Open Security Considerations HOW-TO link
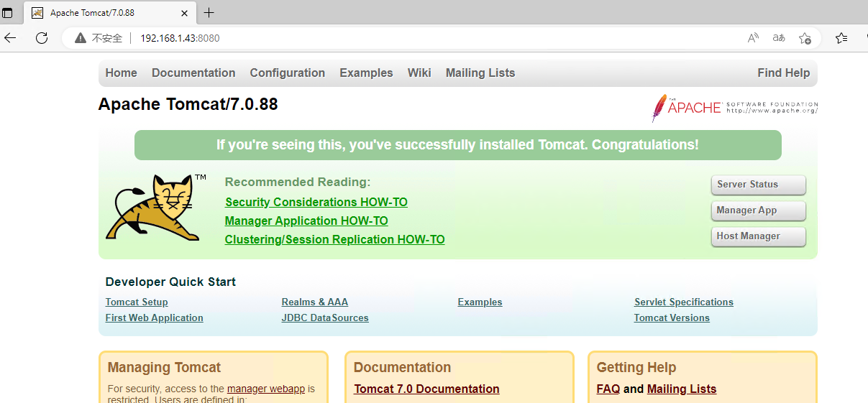The image size is (868, 403). (x=316, y=202)
